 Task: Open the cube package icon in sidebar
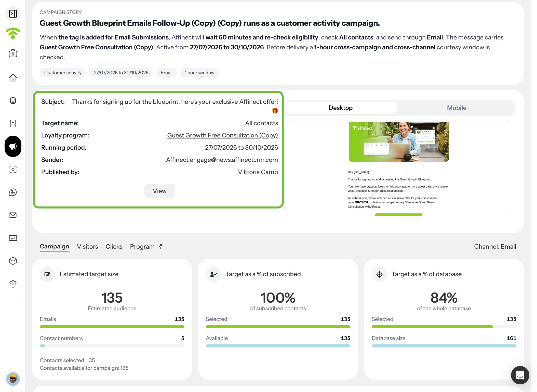(13, 261)
